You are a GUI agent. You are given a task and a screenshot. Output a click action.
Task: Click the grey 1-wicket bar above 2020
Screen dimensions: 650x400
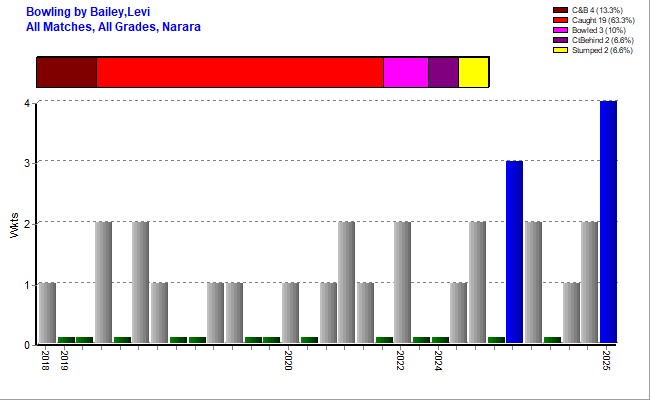(x=290, y=313)
